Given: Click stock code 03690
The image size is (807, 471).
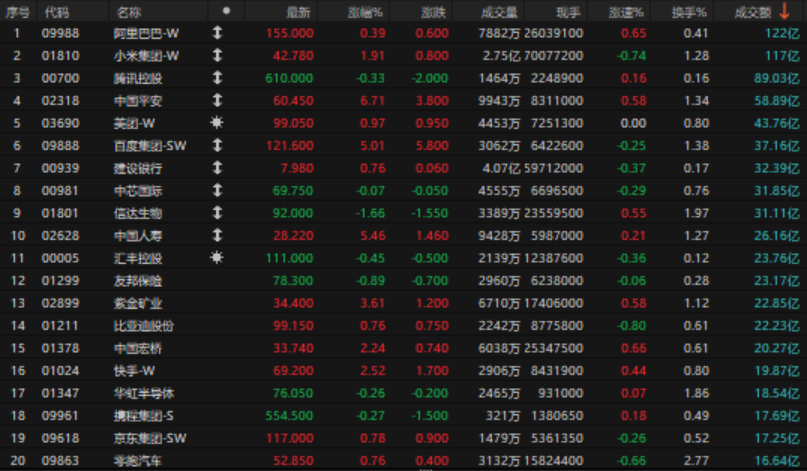Looking at the screenshot, I should [x=60, y=123].
